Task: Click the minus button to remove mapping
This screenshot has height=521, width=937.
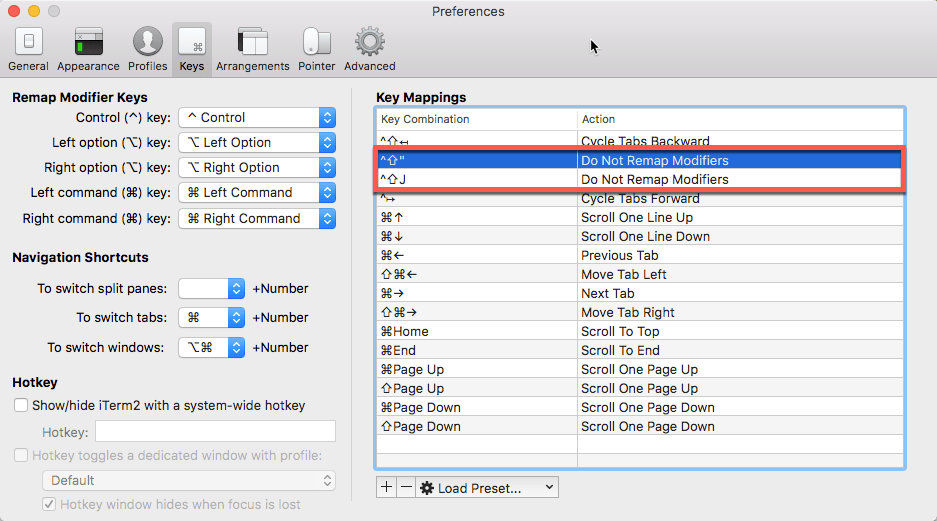Action: point(405,488)
